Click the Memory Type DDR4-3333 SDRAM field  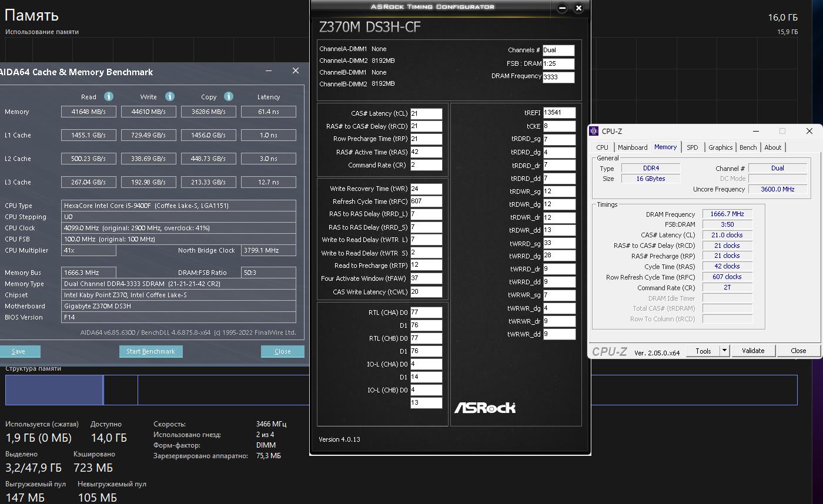[179, 284]
